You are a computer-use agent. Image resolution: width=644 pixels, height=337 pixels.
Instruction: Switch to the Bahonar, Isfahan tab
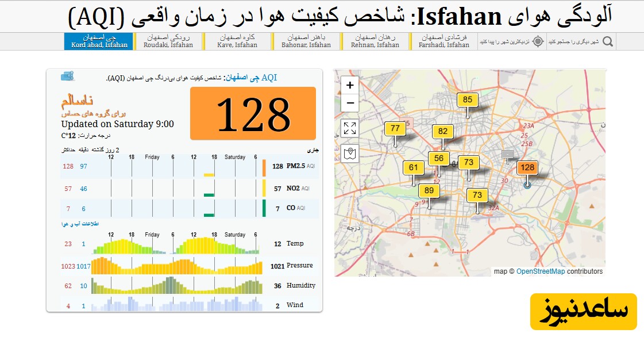point(306,41)
